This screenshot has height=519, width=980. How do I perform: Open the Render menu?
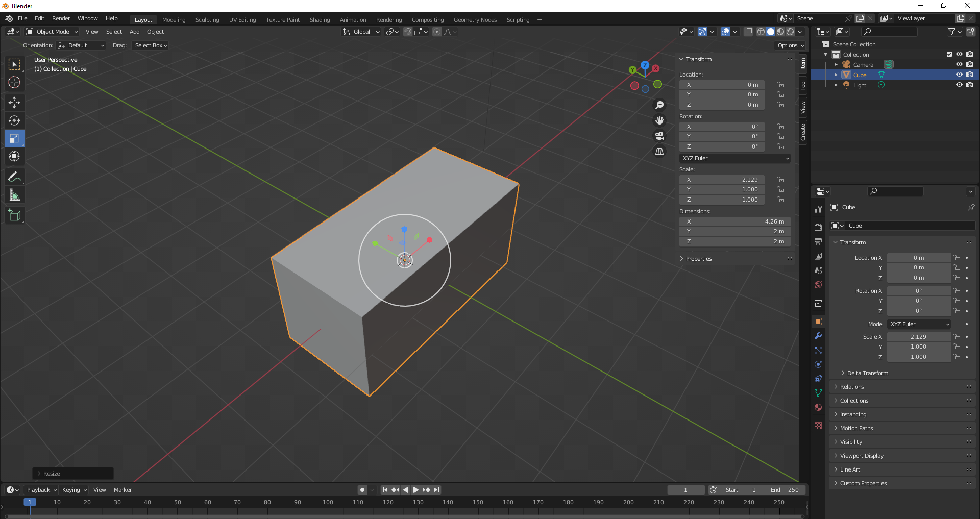[x=61, y=18]
